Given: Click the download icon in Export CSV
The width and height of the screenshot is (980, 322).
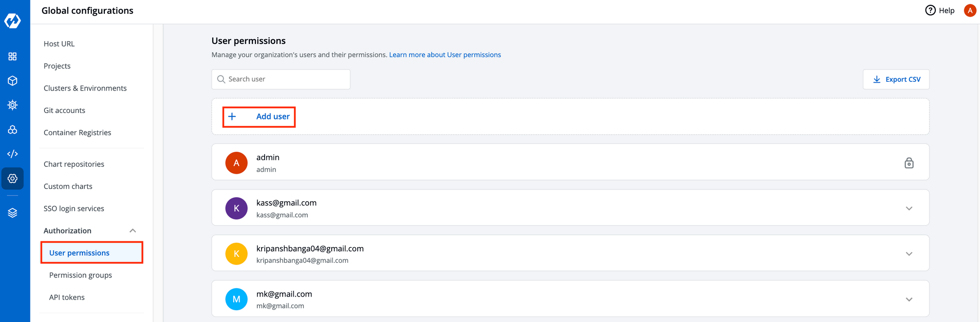Looking at the screenshot, I should (x=877, y=79).
